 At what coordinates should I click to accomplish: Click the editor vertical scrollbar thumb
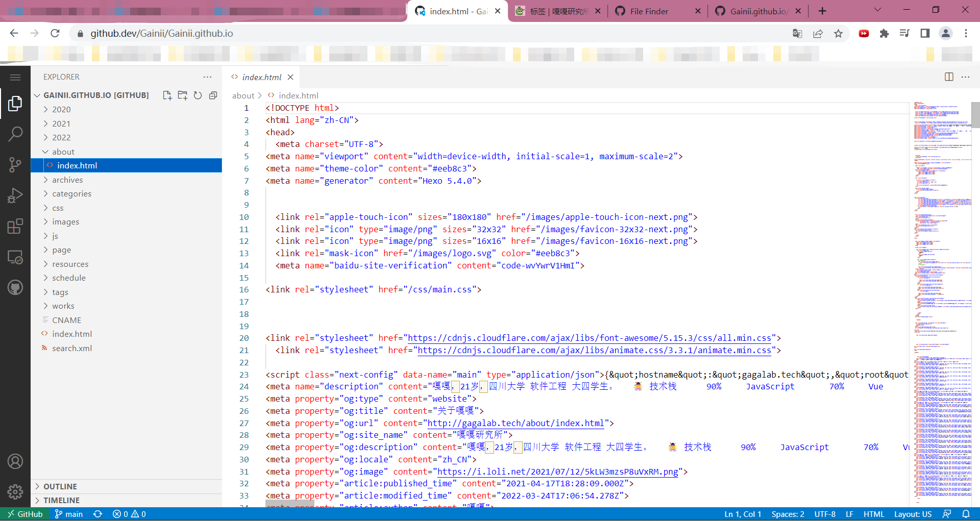[975, 115]
